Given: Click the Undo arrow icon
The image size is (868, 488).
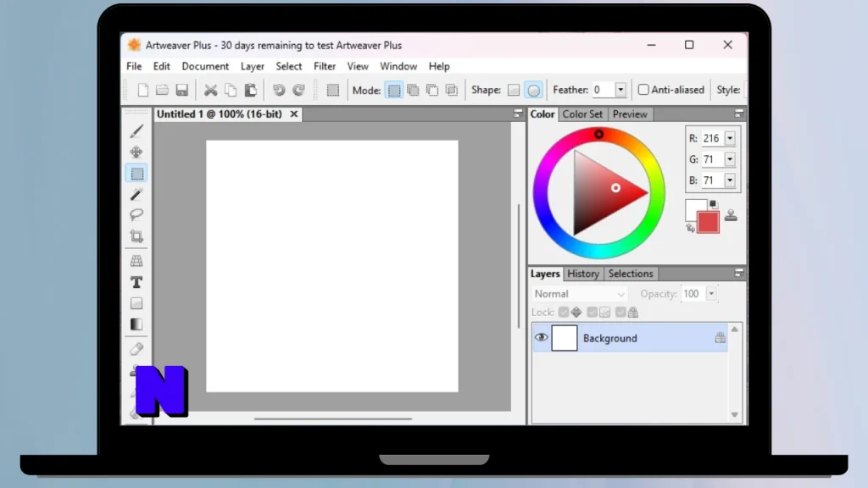Looking at the screenshot, I should coord(278,90).
